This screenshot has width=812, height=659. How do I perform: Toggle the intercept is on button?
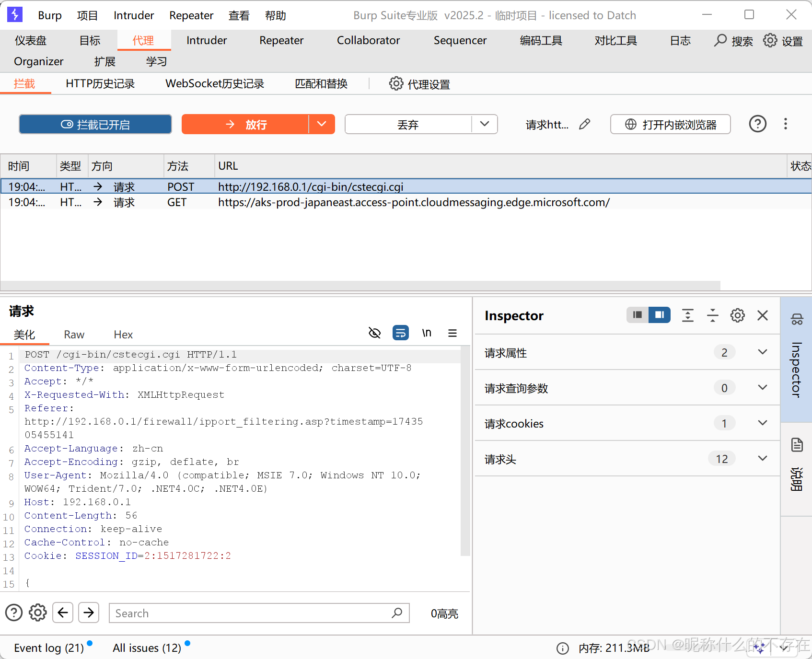pyautogui.click(x=95, y=124)
